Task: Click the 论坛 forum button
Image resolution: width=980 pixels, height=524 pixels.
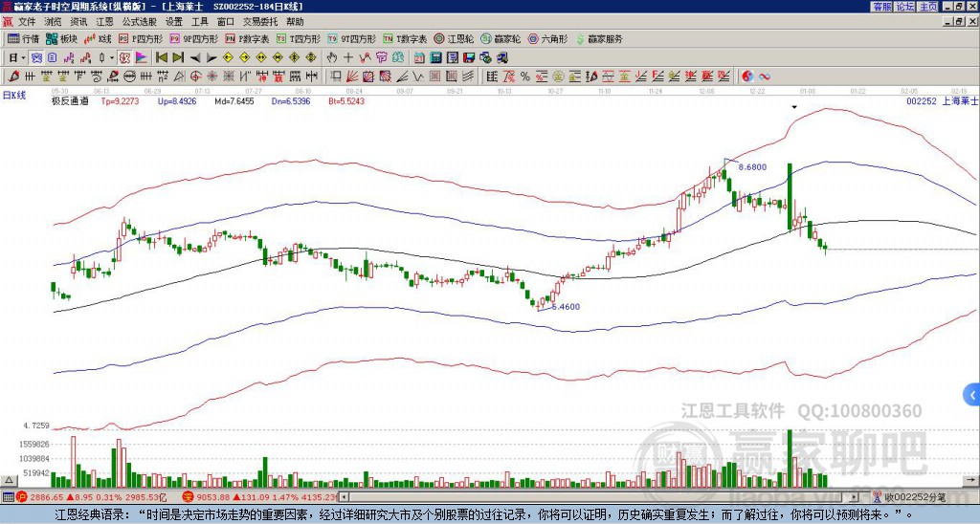Action: coord(905,7)
